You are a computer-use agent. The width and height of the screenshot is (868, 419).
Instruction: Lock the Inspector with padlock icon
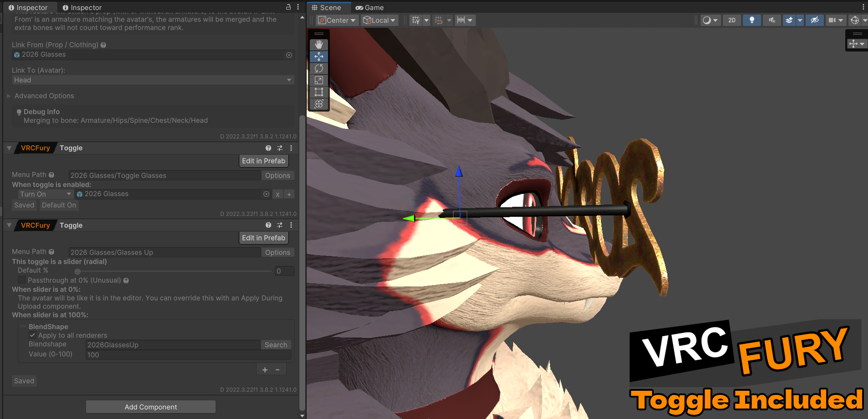[x=288, y=7]
